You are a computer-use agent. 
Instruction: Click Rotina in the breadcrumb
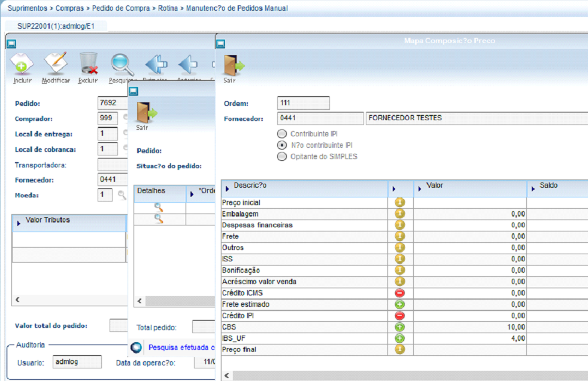168,8
